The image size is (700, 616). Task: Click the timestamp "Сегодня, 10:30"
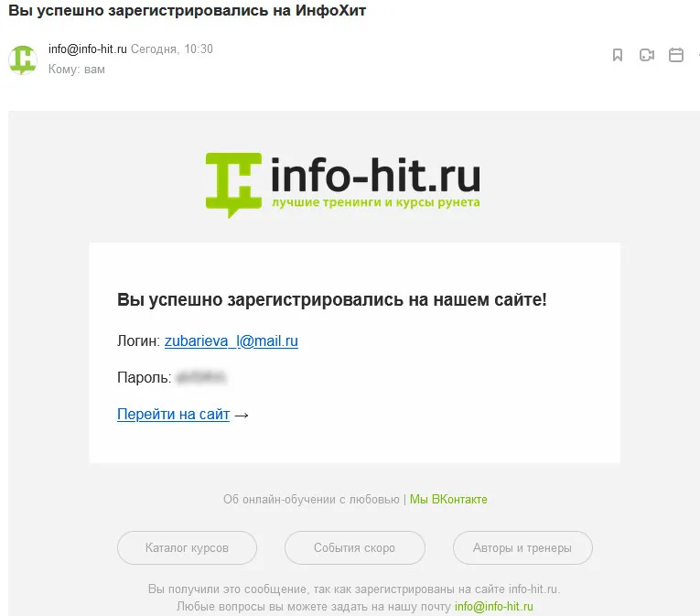[172, 49]
